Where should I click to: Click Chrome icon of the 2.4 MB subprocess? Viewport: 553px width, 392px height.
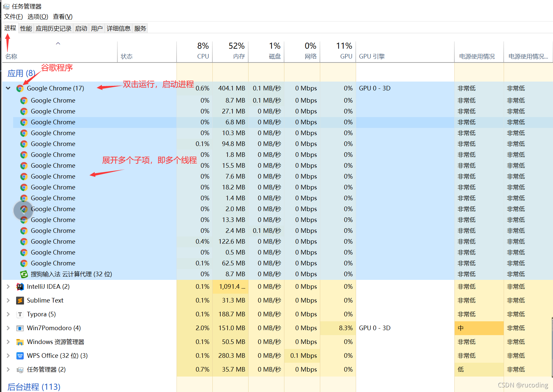[x=24, y=231]
